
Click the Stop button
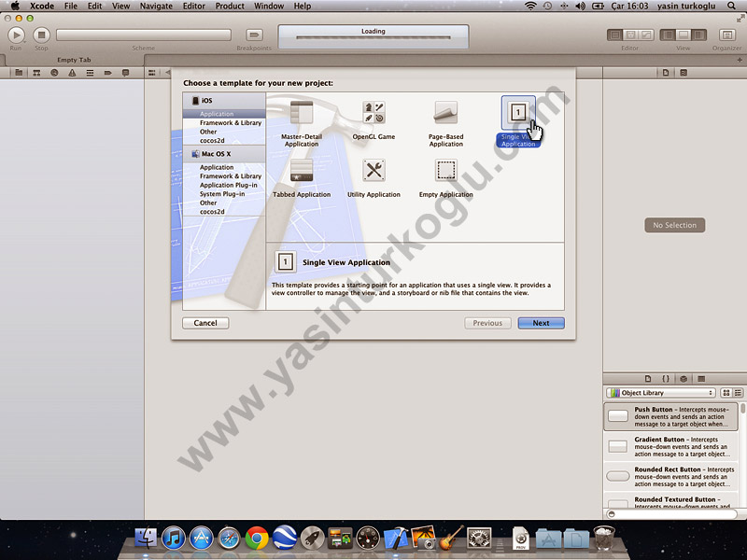click(41, 35)
